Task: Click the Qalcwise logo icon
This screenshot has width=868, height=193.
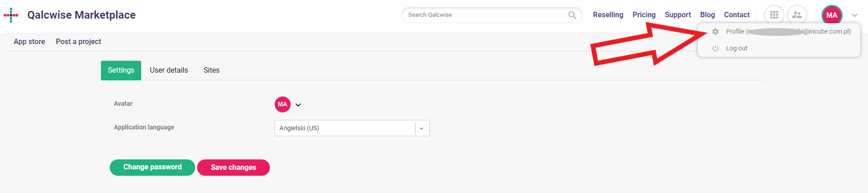Action: pyautogui.click(x=11, y=15)
